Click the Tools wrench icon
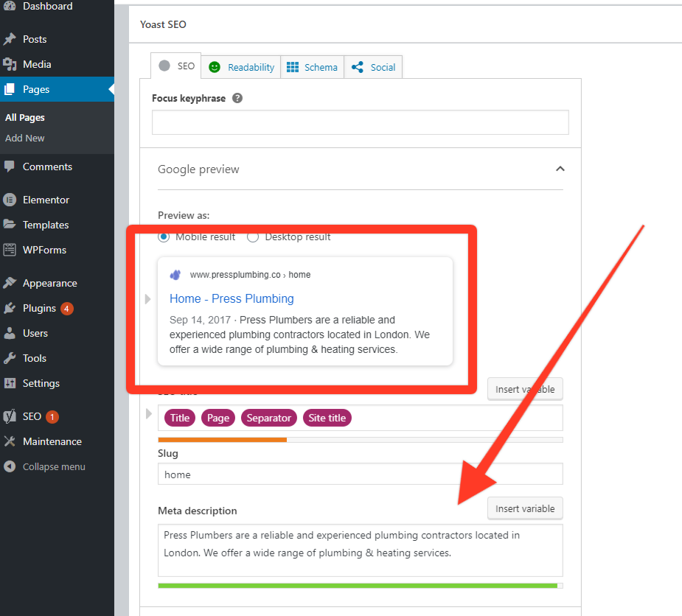Screen dimensions: 682x616 click(10, 358)
